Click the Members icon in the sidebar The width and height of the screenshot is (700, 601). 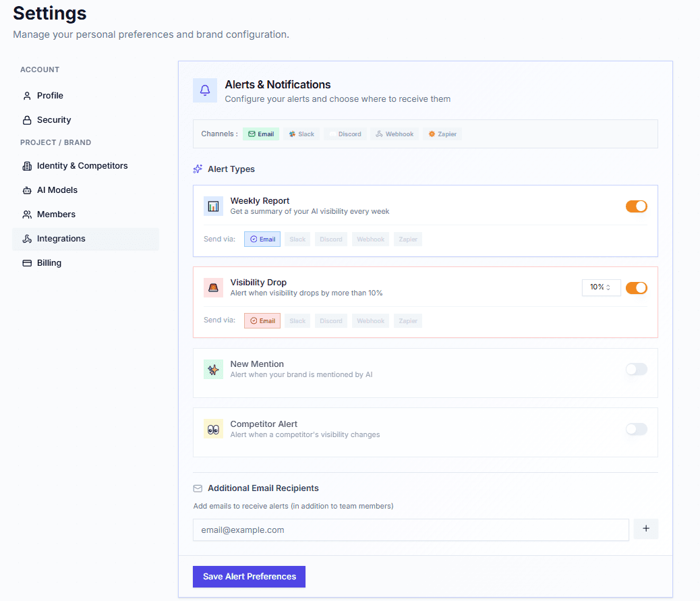[28, 214]
